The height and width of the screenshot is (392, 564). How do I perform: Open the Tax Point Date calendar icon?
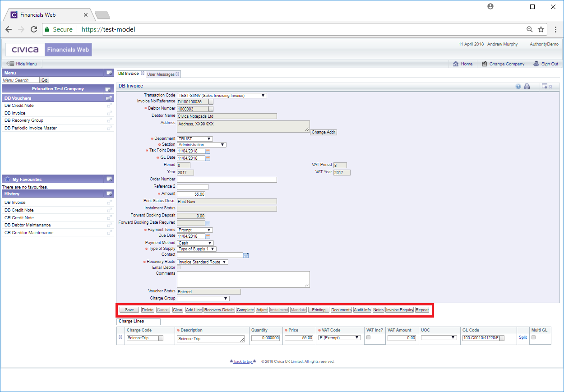point(208,151)
